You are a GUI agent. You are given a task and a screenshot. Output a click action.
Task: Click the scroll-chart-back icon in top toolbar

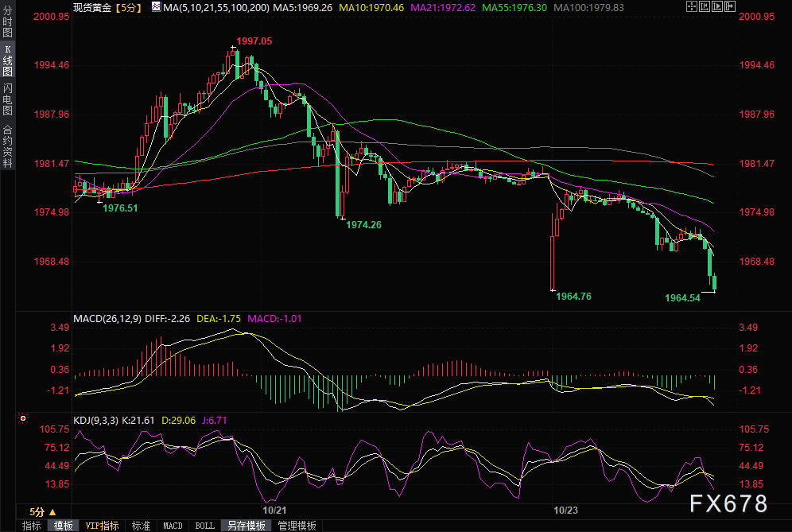click(704, 6)
